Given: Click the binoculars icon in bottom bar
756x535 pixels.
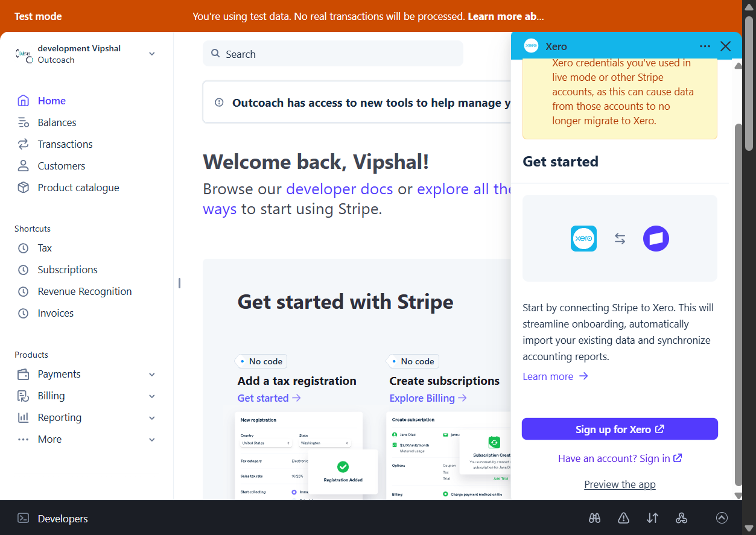Looking at the screenshot, I should pos(594,518).
